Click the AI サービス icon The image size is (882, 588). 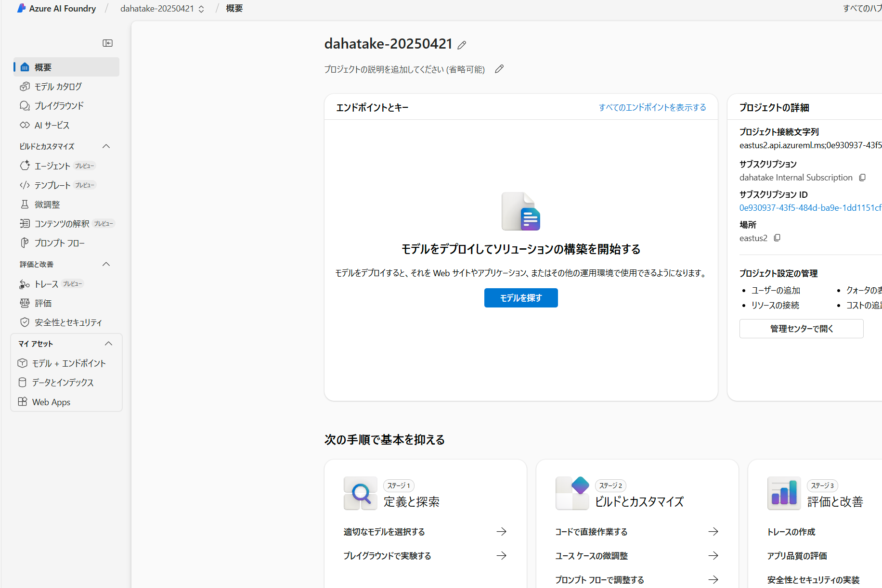(x=25, y=125)
